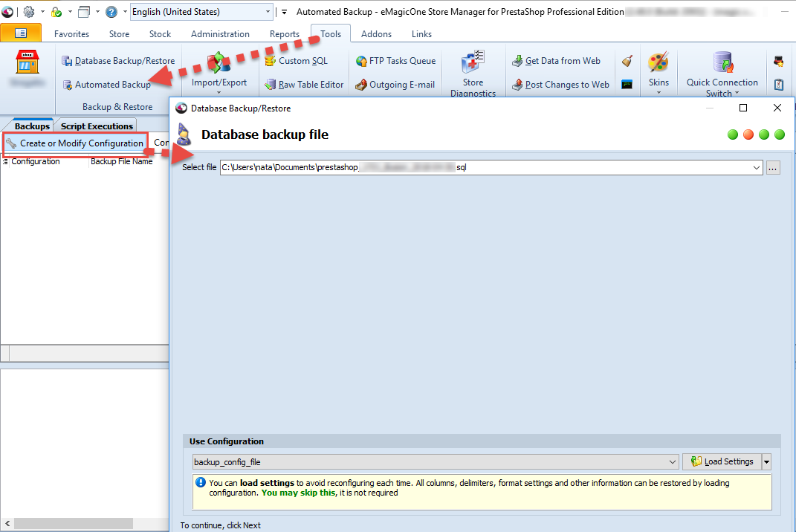Open Database Backup/Restore from ribbon

[x=118, y=61]
